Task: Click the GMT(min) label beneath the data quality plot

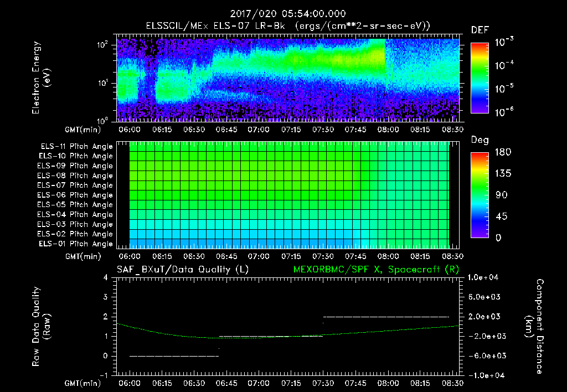Action: click(x=83, y=383)
